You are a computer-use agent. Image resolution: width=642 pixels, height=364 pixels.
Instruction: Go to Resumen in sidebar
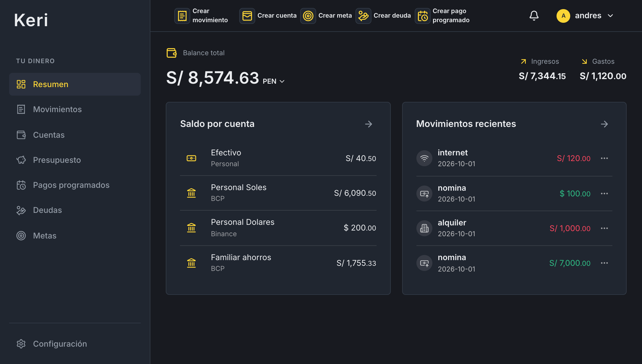click(75, 84)
